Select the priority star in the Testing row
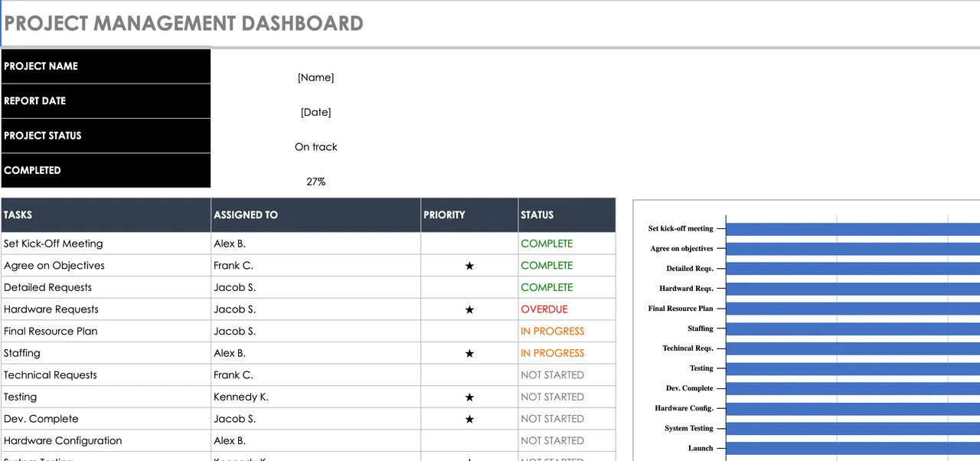Screen dimensions: 980x461 pos(469,397)
